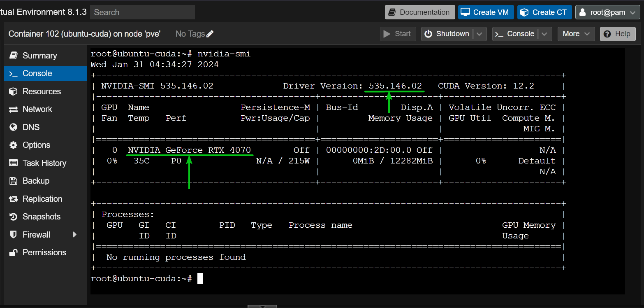Click the 'N/A / 215W' power value
The image size is (644, 308).
pyautogui.click(x=283, y=161)
